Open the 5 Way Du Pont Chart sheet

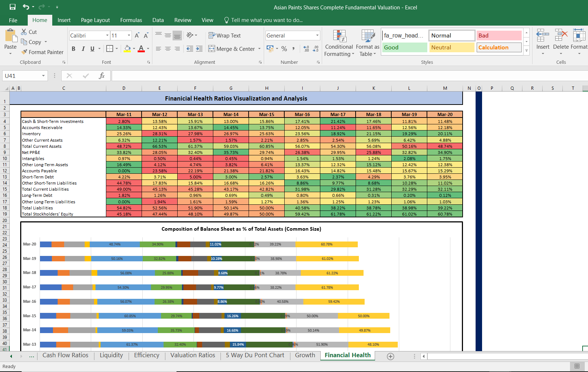[255, 355]
